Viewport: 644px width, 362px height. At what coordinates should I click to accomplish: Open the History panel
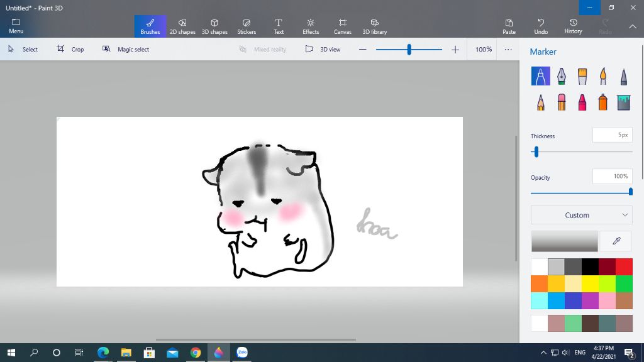573,26
